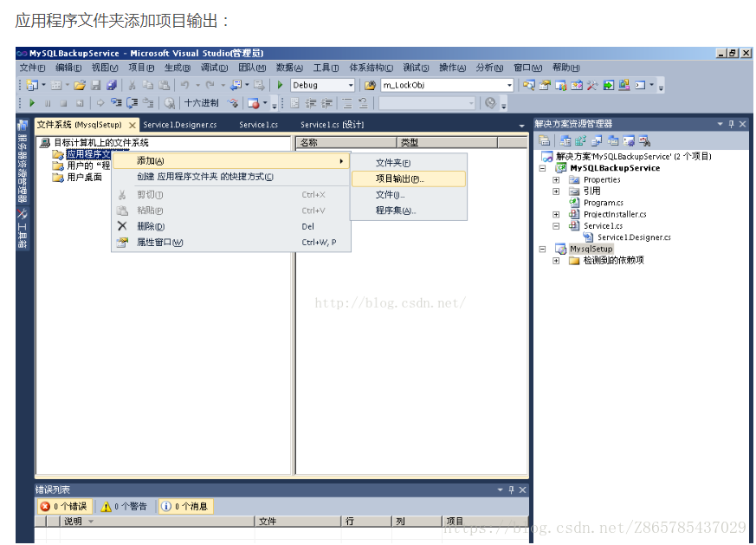Switch to the Service1.Designer.cs tab
Screen dimensions: 756x545
(x=180, y=125)
